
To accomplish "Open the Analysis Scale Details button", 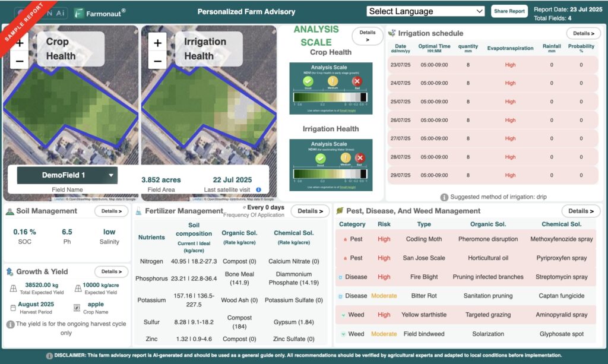I will click(x=367, y=36).
